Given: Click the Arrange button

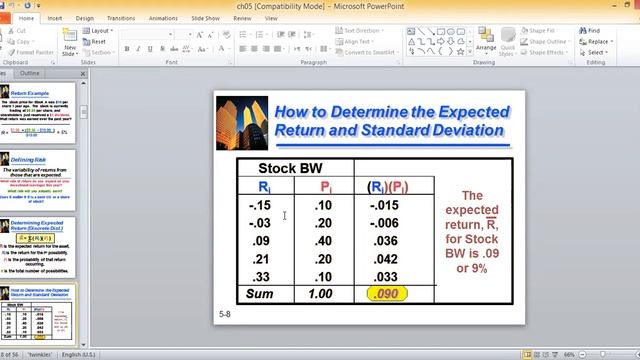Looking at the screenshot, I should tap(486, 42).
